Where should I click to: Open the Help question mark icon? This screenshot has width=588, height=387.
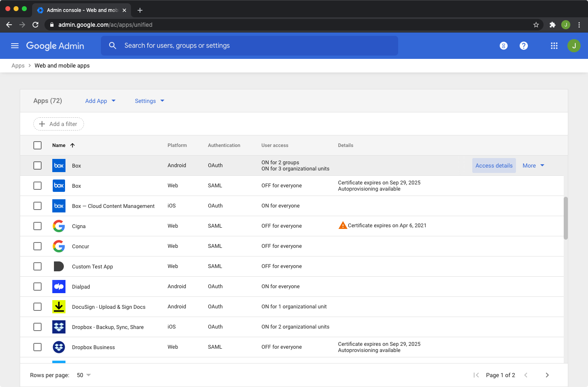524,46
